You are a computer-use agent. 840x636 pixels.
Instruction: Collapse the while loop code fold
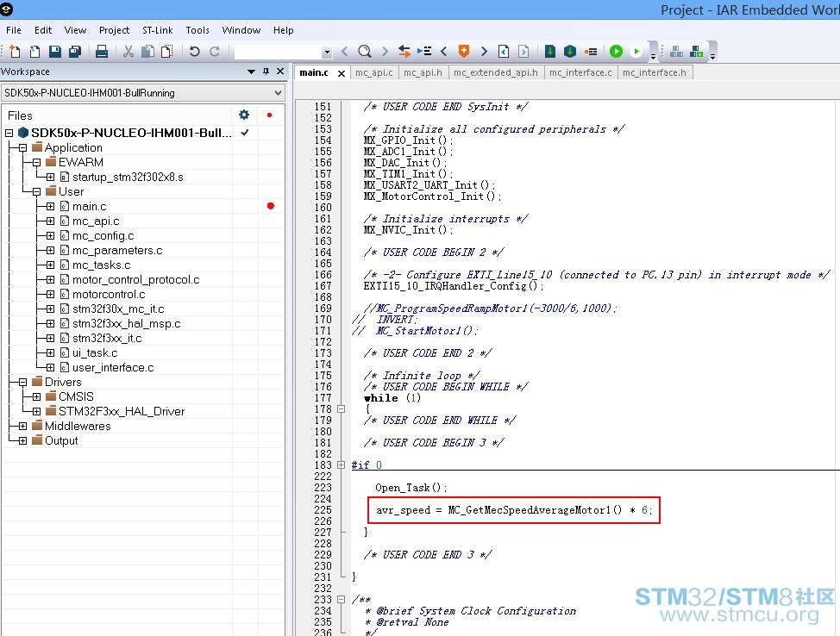tap(341, 409)
